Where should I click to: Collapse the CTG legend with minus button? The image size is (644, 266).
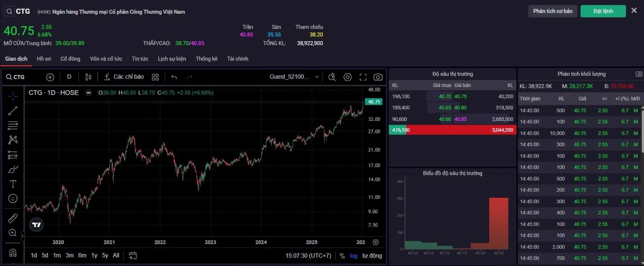pyautogui.click(x=89, y=93)
